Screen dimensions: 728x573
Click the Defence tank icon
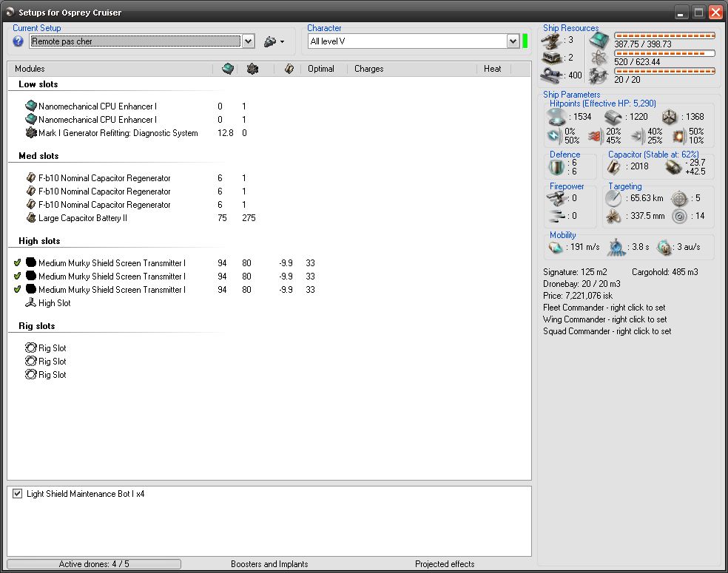(x=556, y=167)
